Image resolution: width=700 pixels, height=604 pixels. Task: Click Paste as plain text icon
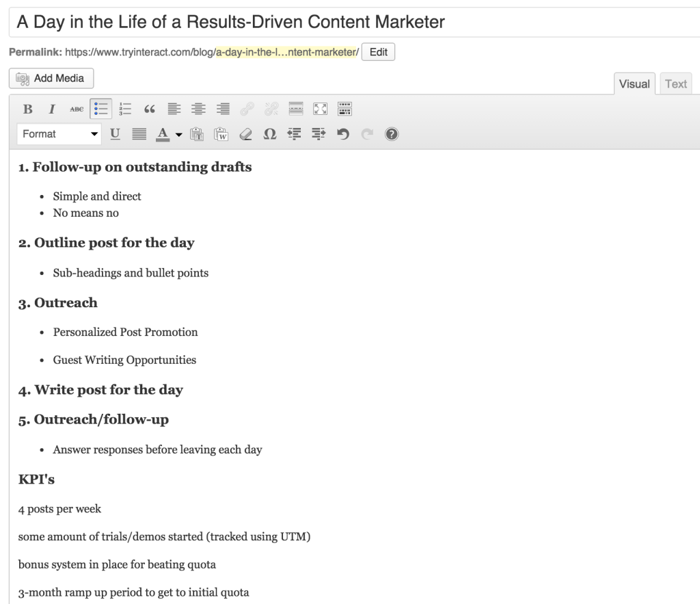(x=197, y=134)
